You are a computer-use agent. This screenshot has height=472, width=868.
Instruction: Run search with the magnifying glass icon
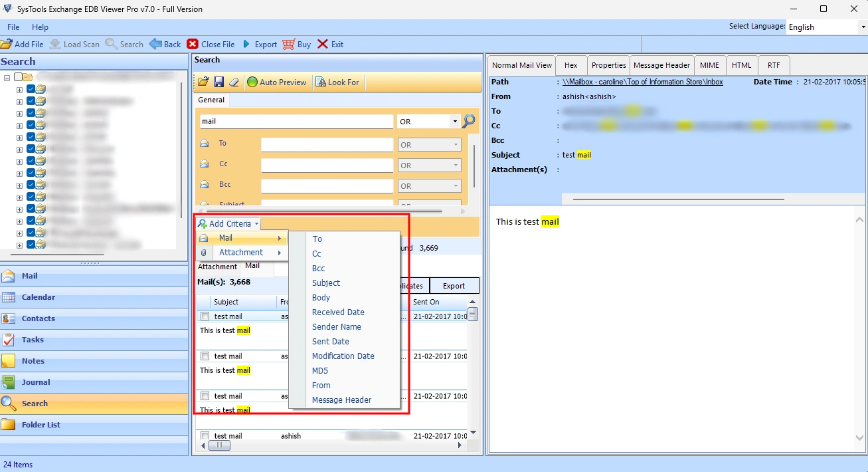click(x=469, y=122)
